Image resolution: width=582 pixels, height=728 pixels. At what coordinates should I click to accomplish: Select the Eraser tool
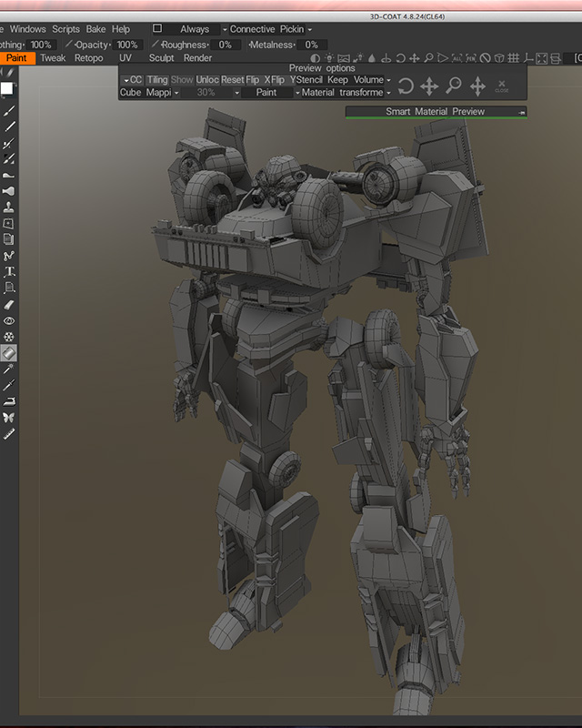9,305
